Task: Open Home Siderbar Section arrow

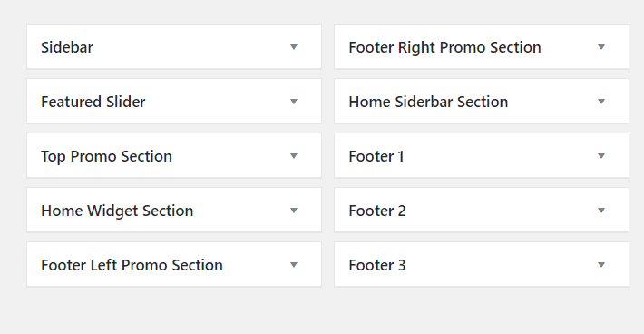Action: point(601,102)
